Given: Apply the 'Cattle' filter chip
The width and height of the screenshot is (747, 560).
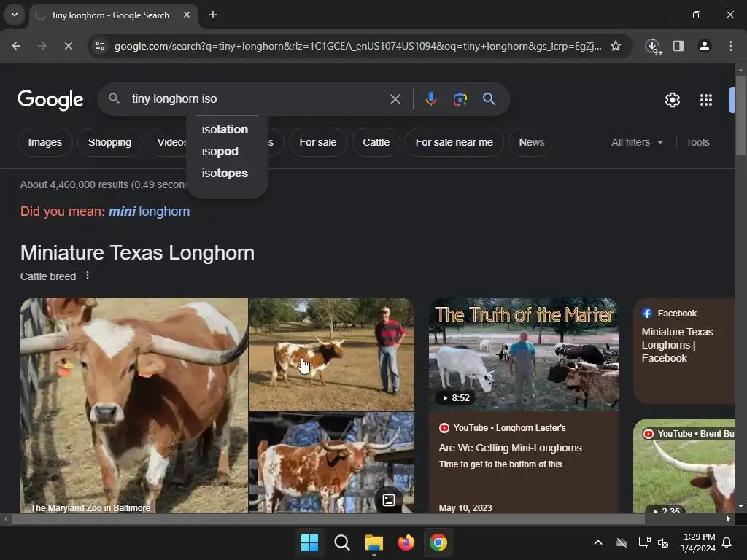Looking at the screenshot, I should click(376, 142).
